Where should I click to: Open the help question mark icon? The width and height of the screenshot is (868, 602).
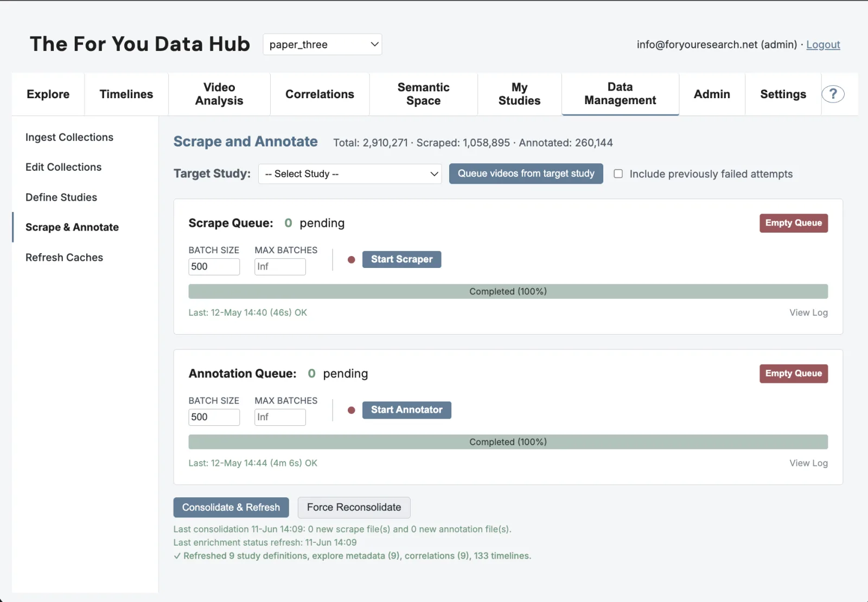[833, 94]
